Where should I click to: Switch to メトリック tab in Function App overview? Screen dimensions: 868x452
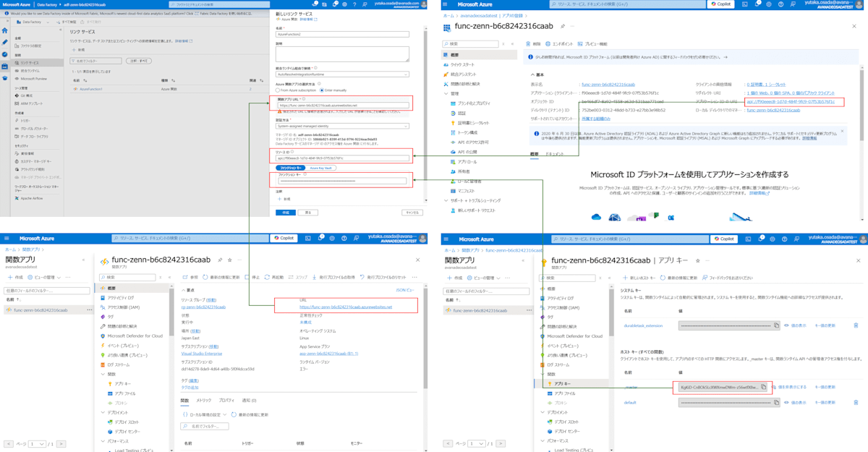(204, 400)
